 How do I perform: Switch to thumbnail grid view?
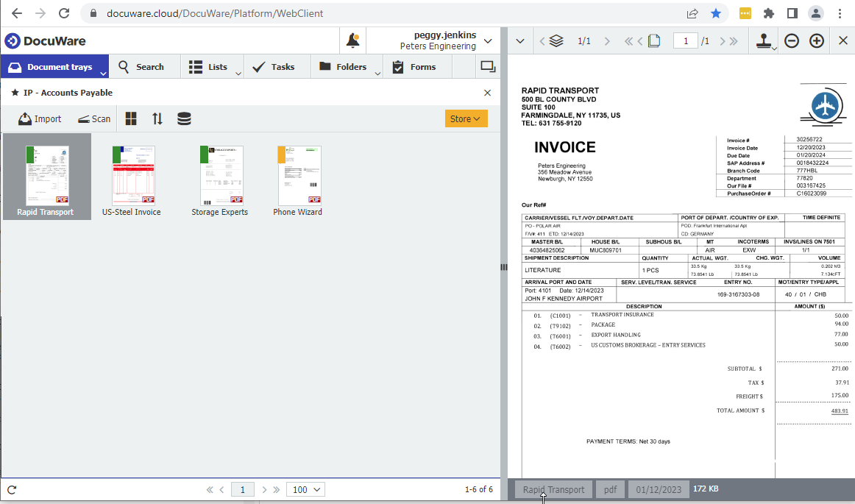coord(131,118)
